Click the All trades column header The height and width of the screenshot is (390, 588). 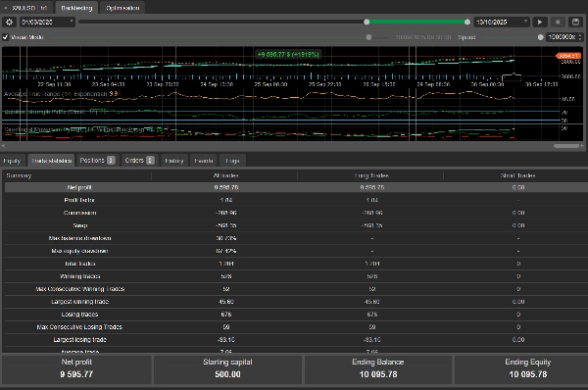225,175
